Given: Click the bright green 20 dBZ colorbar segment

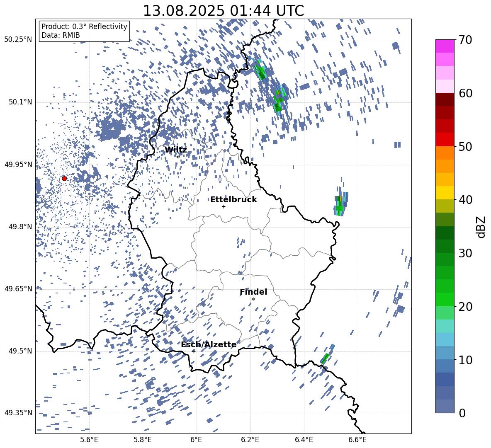Looking at the screenshot, I should pos(445,299).
